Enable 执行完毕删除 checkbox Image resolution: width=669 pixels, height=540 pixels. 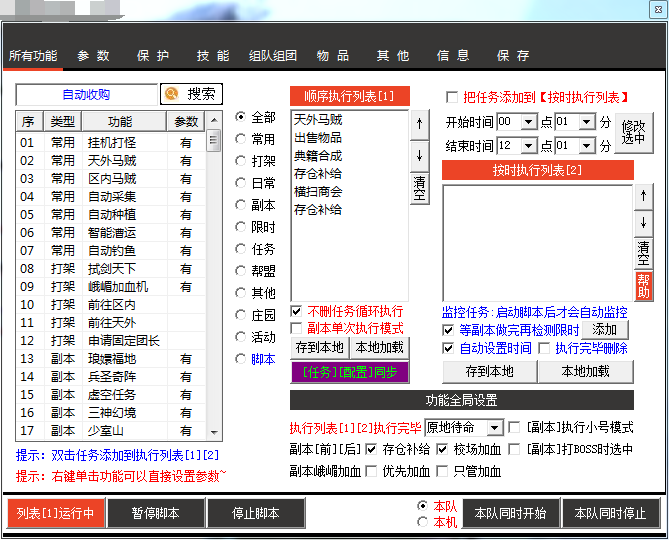pos(544,348)
